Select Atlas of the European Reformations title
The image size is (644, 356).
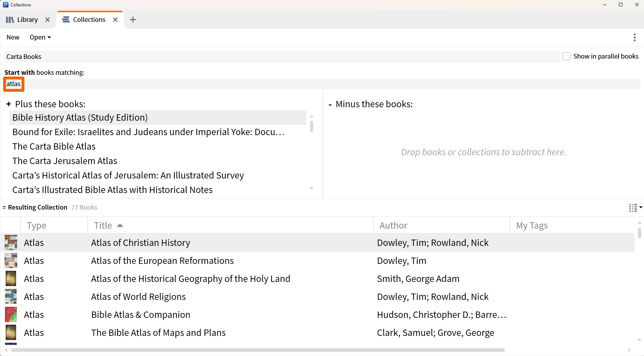coord(162,261)
